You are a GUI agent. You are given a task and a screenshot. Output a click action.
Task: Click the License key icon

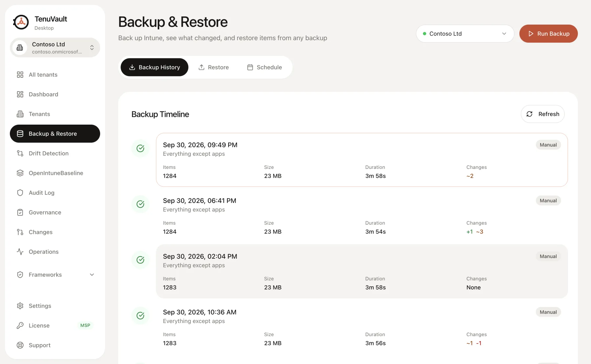pyautogui.click(x=20, y=326)
